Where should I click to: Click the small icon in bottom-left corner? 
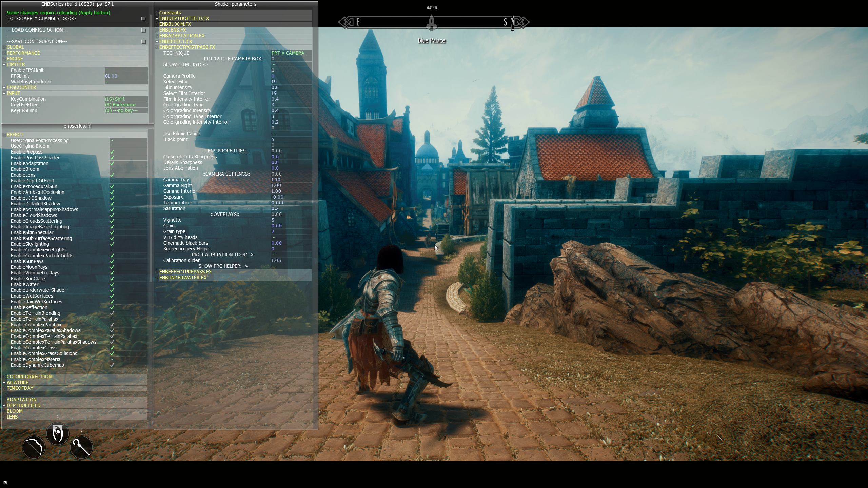click(x=5, y=482)
